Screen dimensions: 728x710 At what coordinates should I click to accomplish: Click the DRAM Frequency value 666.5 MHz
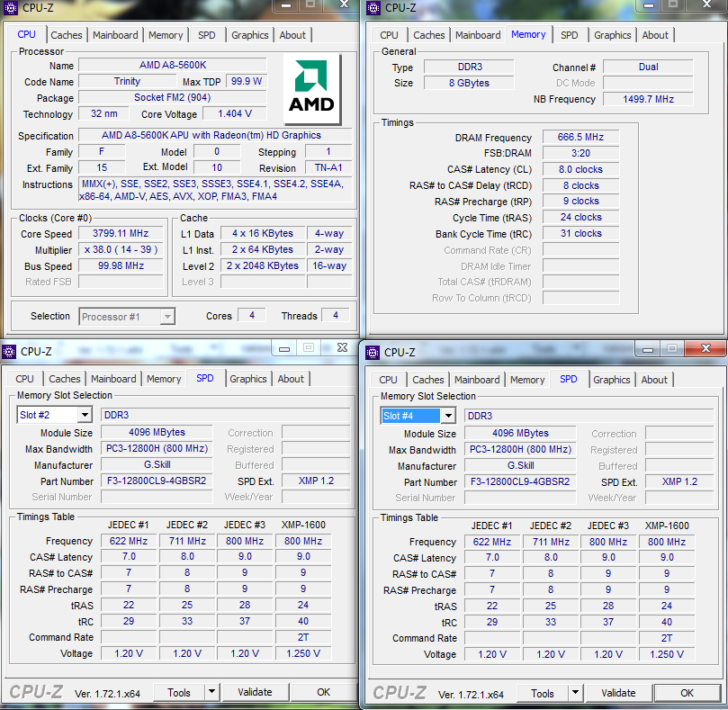(x=580, y=137)
